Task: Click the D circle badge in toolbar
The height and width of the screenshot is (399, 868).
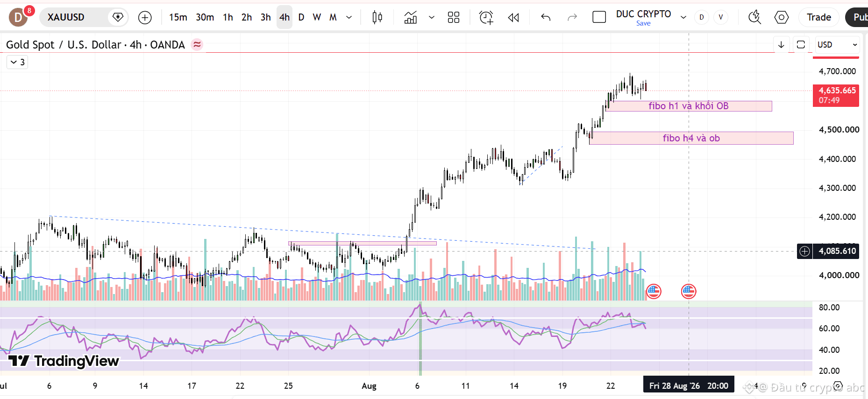Action: 702,17
